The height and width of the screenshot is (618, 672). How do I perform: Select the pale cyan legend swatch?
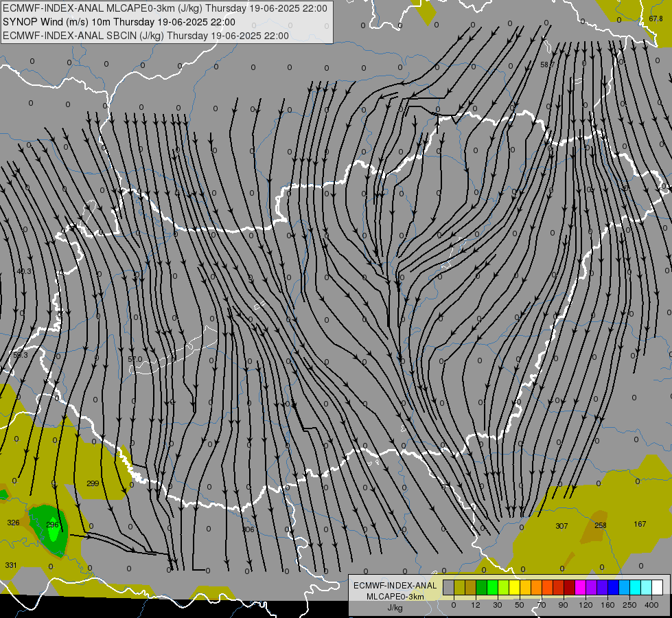pyautogui.click(x=647, y=587)
